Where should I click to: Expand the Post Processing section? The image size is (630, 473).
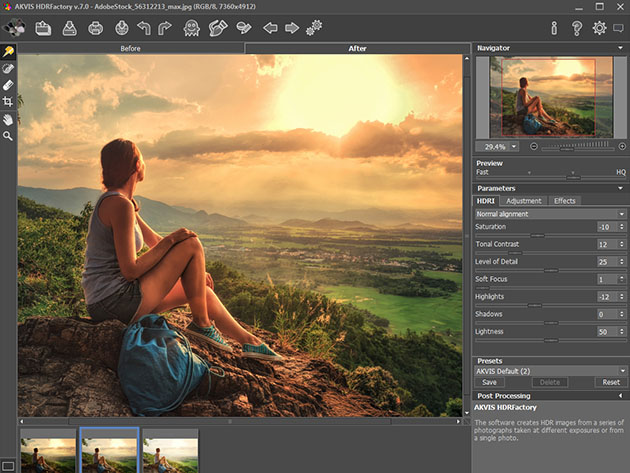click(x=549, y=397)
